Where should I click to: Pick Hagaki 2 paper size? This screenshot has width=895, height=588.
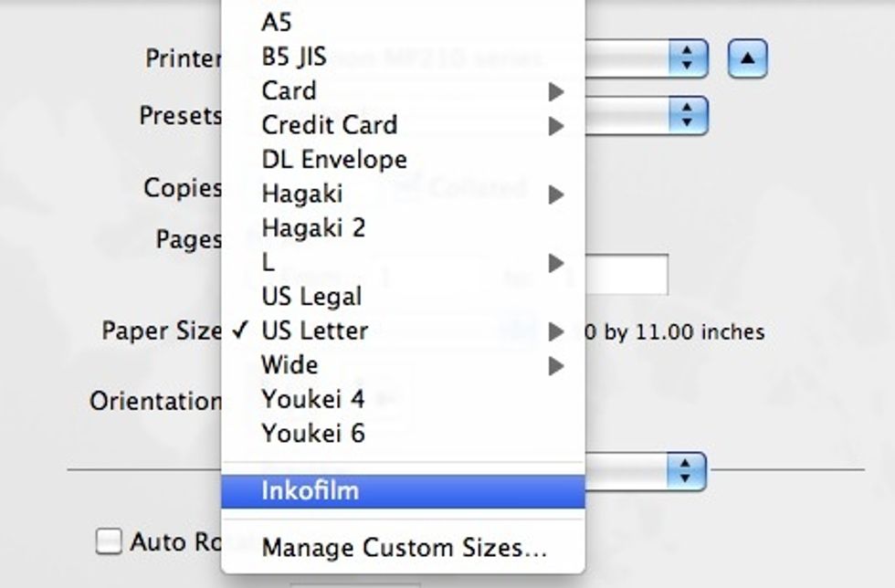click(x=313, y=227)
